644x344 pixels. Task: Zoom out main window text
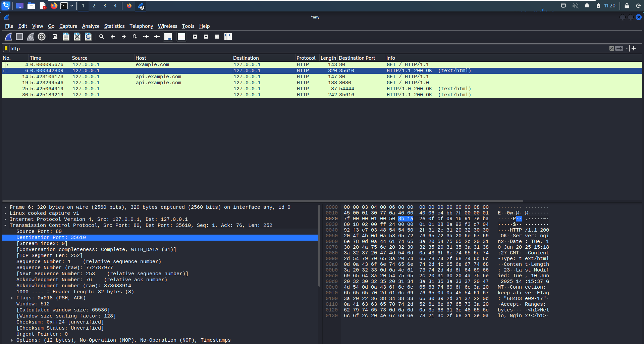[206, 37]
